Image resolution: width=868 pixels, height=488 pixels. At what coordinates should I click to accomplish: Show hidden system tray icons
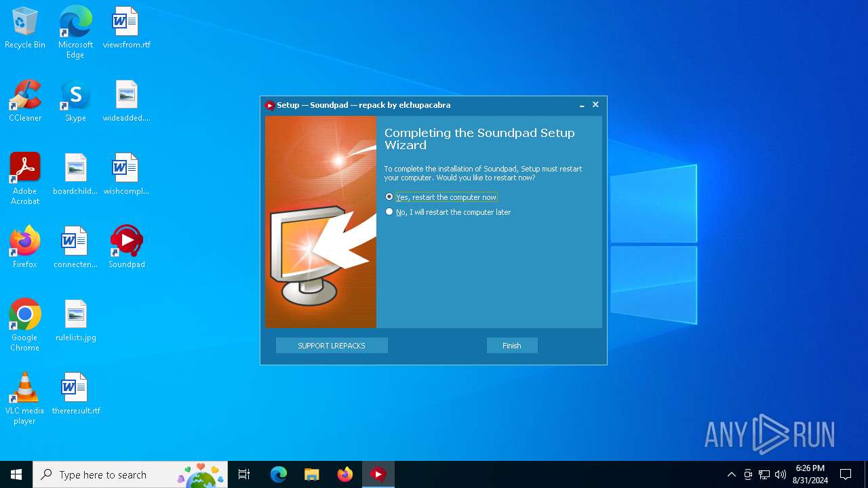[731, 474]
